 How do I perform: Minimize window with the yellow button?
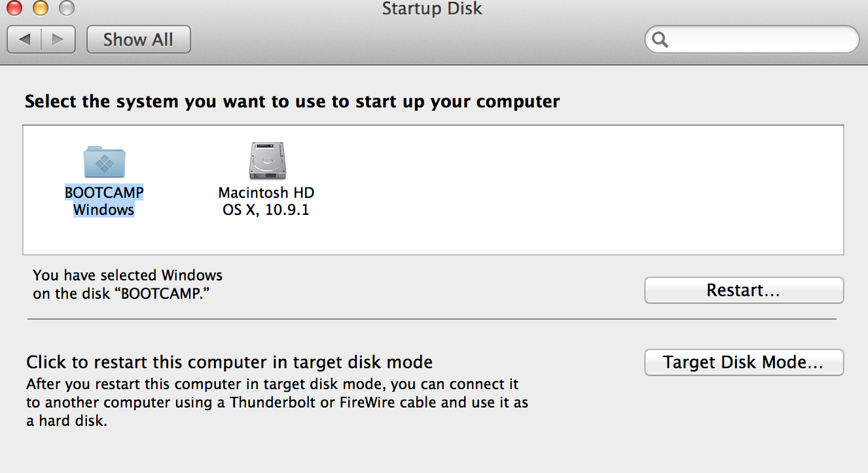[41, 9]
